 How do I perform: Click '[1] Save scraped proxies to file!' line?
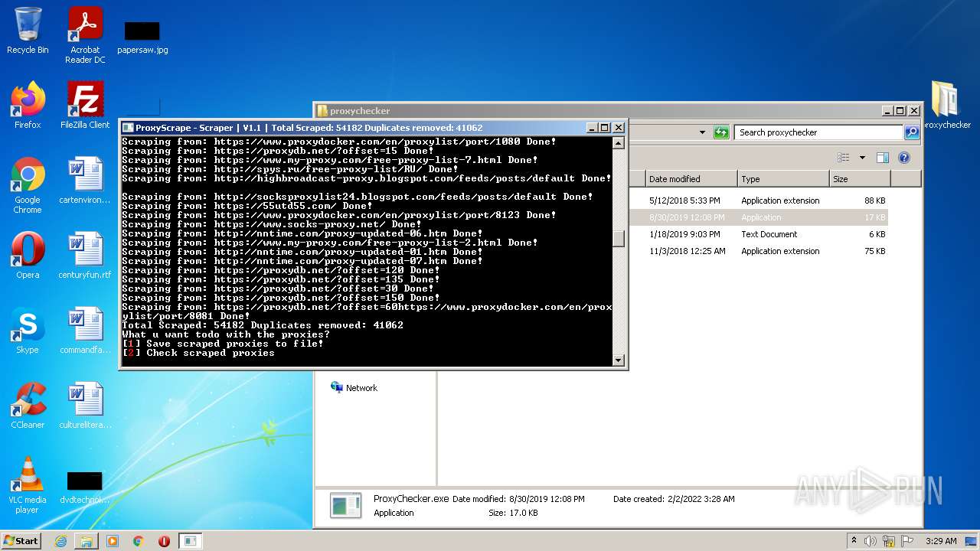(223, 344)
